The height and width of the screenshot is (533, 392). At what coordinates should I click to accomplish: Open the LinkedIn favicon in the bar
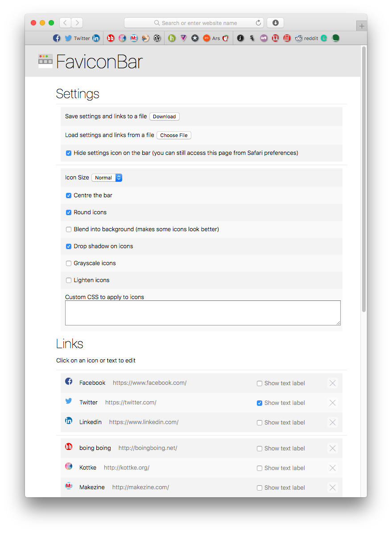96,38
